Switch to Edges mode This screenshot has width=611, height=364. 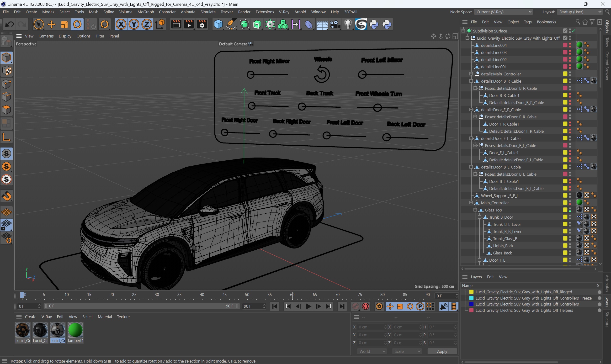[x=7, y=97]
